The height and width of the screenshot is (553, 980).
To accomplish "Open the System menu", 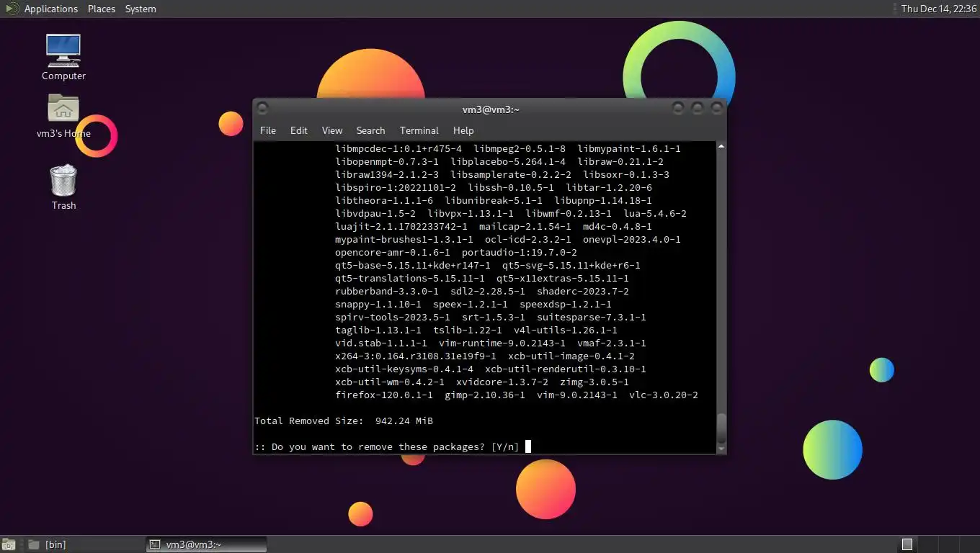I will 141,9.
